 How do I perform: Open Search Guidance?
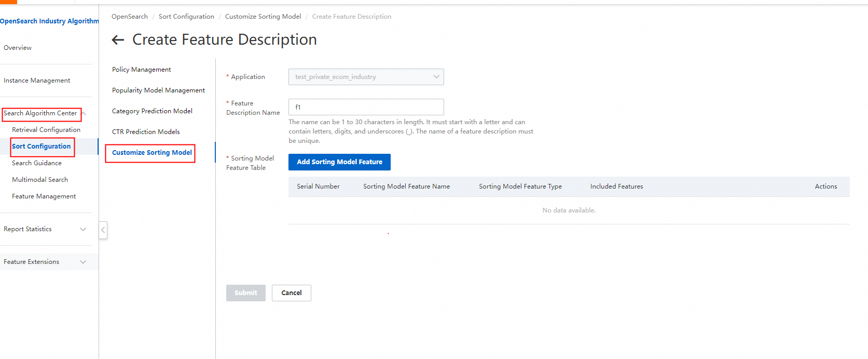37,163
